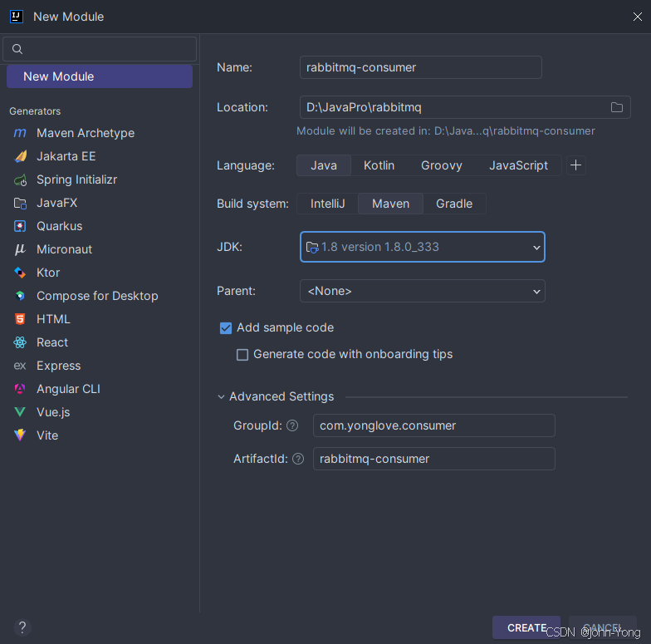Choose Maven build system
Screen dimensions: 651x644
390,204
